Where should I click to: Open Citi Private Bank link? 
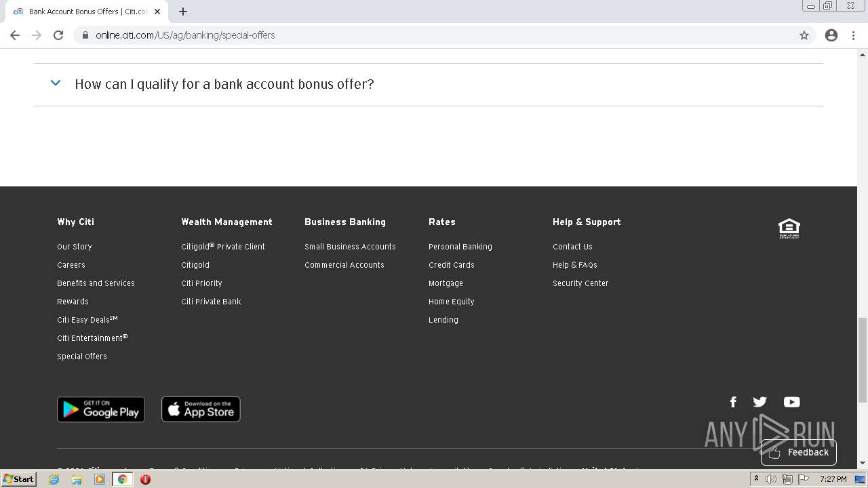click(x=211, y=302)
